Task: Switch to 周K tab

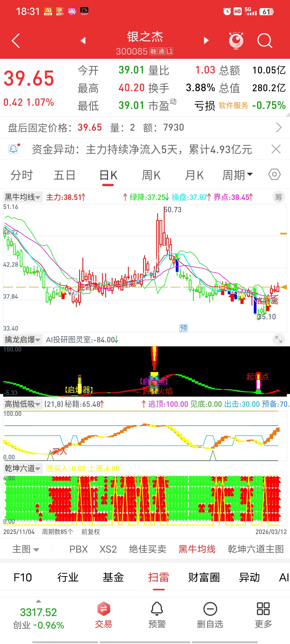Action: (151, 175)
